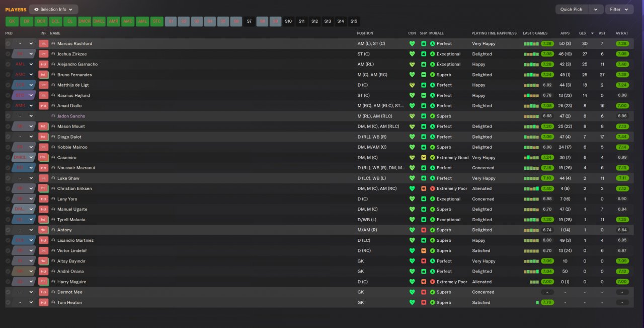Click Int info badge for Marcus Rashford
Image resolution: width=644 pixels, height=328 pixels.
coord(43,44)
